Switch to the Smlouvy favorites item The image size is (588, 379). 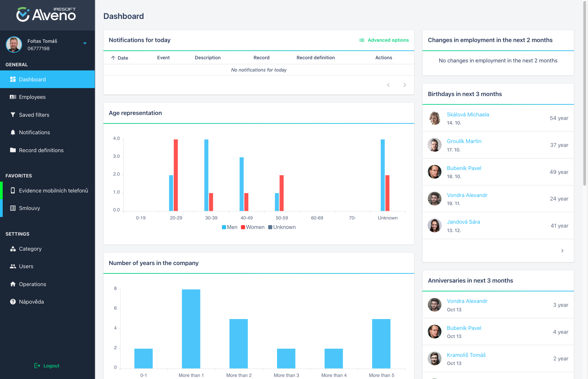coord(13,208)
